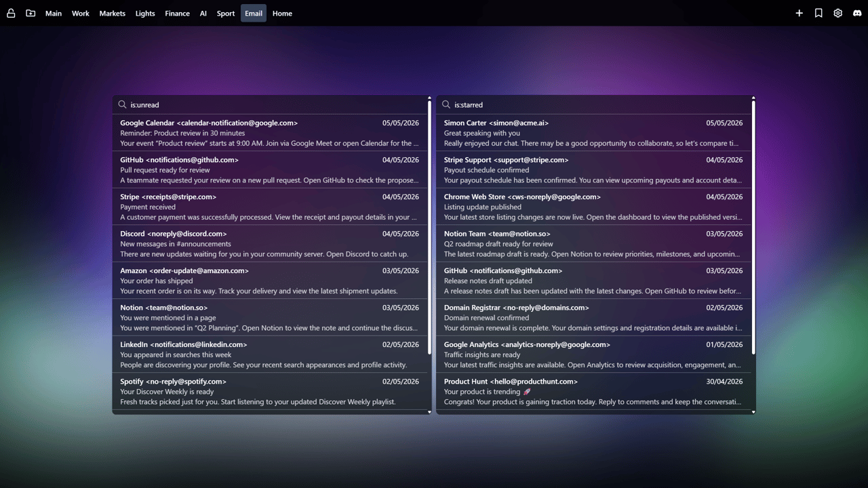Go to the Sport tab
Screen dimensions: 868x488
(x=226, y=13)
